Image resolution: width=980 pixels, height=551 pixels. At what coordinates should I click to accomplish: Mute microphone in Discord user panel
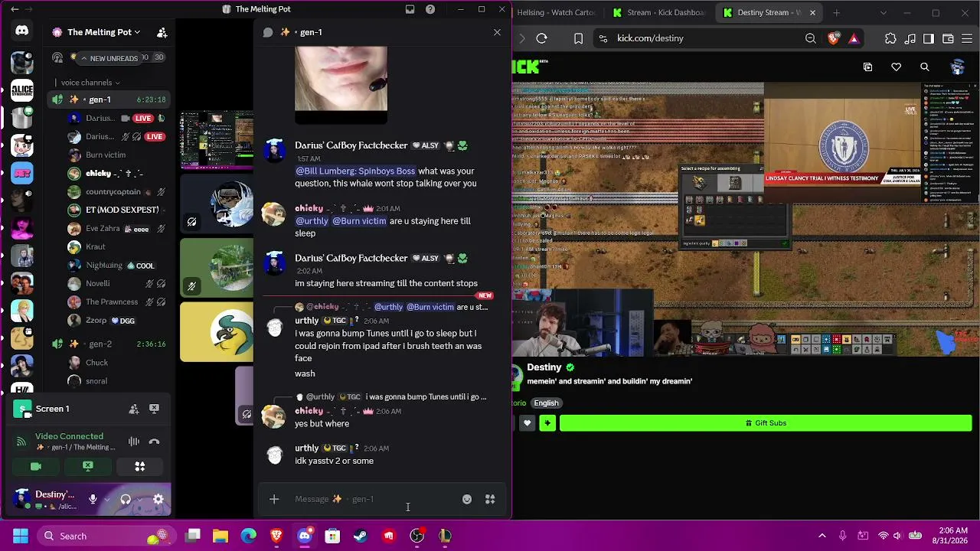(x=93, y=500)
